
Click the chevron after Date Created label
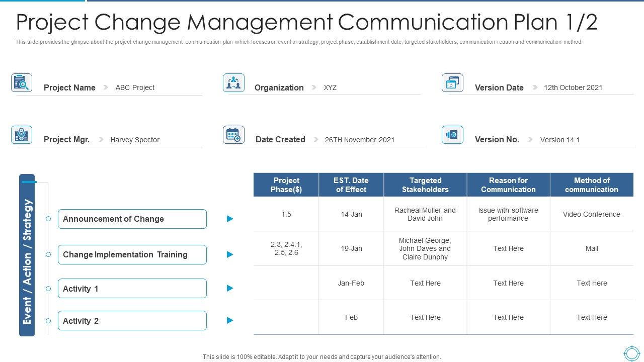click(x=316, y=139)
